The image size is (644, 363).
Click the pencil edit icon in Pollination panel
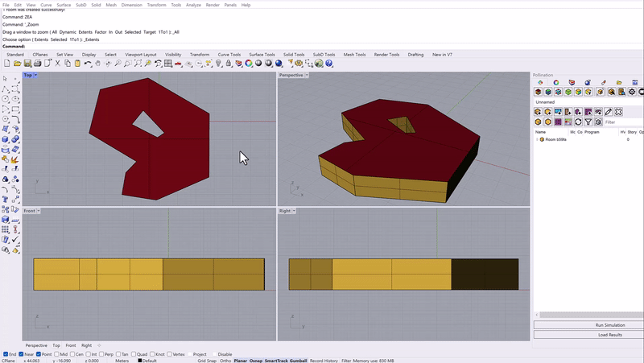pyautogui.click(x=609, y=112)
